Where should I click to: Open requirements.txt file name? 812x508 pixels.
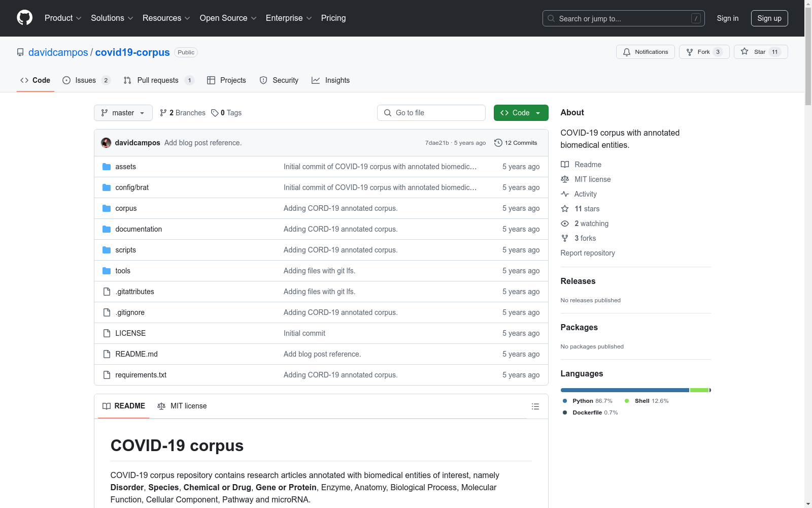(141, 375)
